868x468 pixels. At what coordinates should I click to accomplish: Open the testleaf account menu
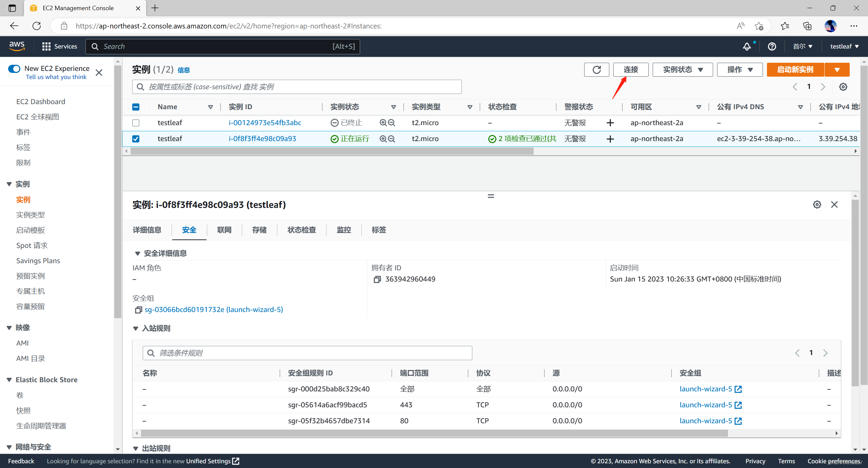pos(844,46)
